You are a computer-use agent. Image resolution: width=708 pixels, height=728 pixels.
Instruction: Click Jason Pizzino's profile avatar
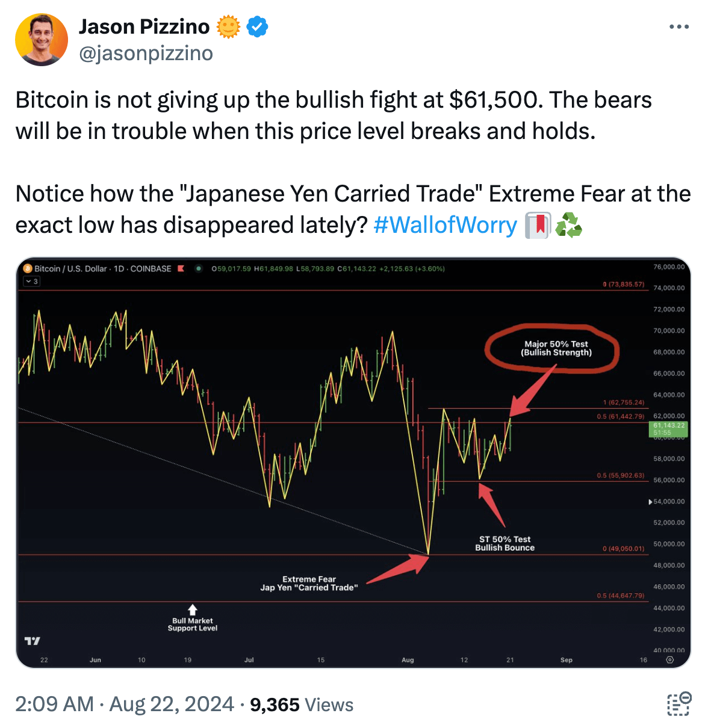point(42,39)
